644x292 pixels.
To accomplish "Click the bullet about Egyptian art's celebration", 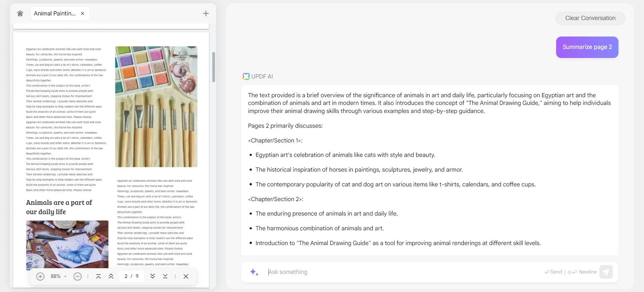I will tap(345, 155).
